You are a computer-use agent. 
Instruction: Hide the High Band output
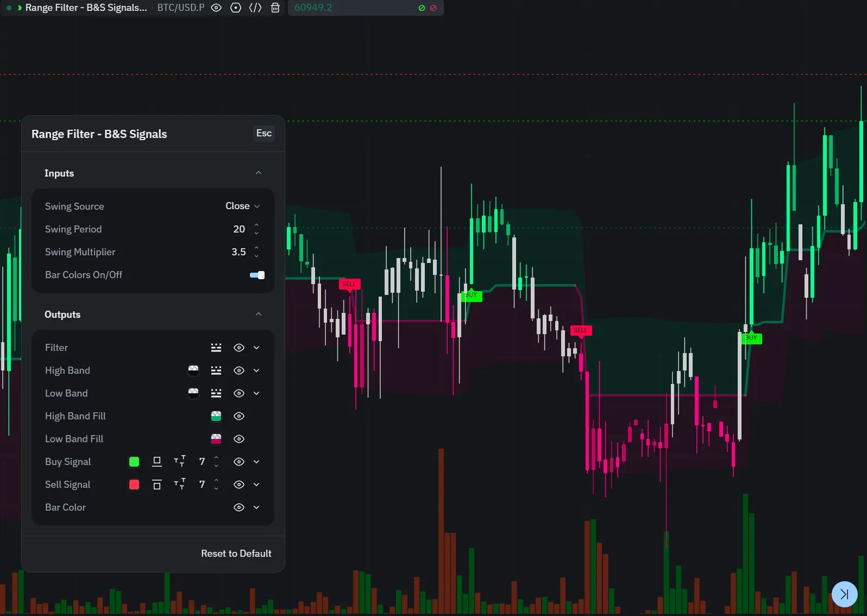pyautogui.click(x=239, y=370)
